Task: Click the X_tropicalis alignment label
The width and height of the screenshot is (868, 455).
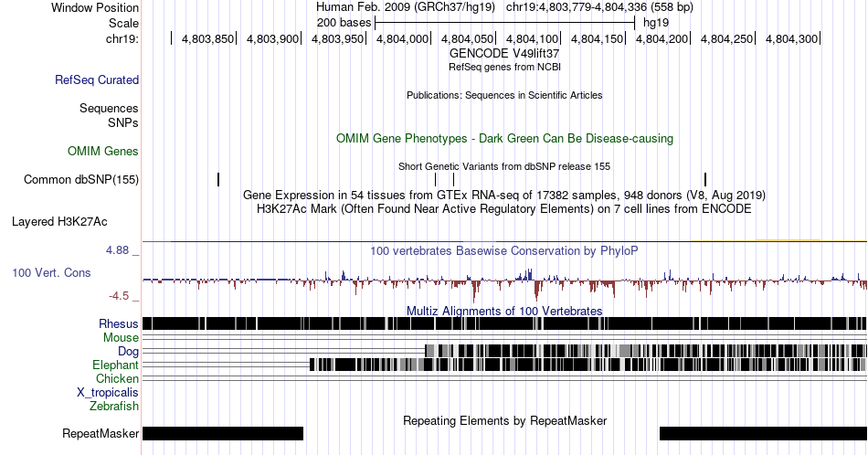Action: tap(108, 393)
